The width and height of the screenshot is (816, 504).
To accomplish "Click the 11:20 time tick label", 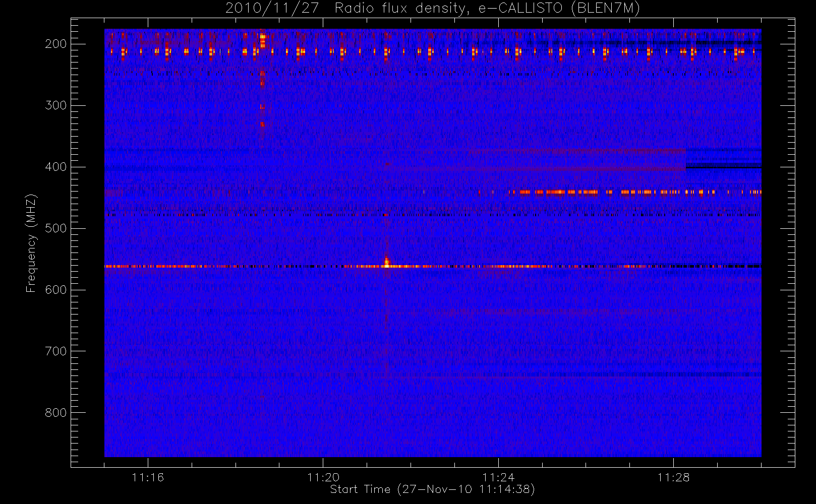I will click(323, 477).
